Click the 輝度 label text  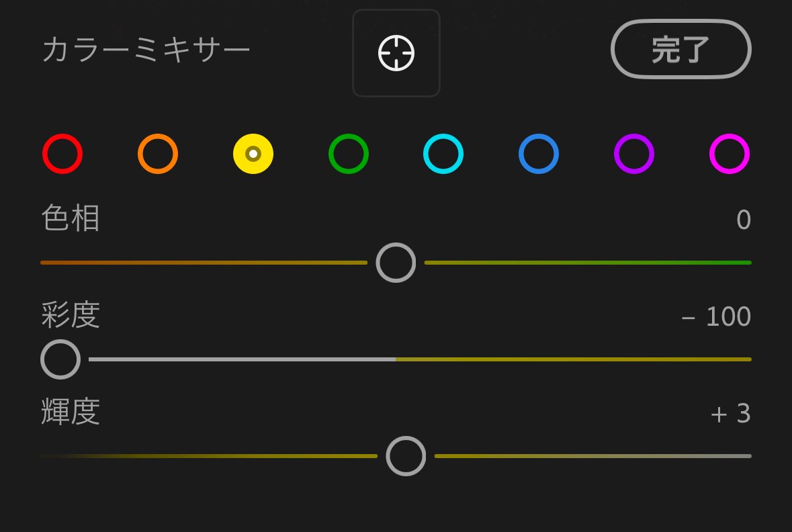point(71,412)
